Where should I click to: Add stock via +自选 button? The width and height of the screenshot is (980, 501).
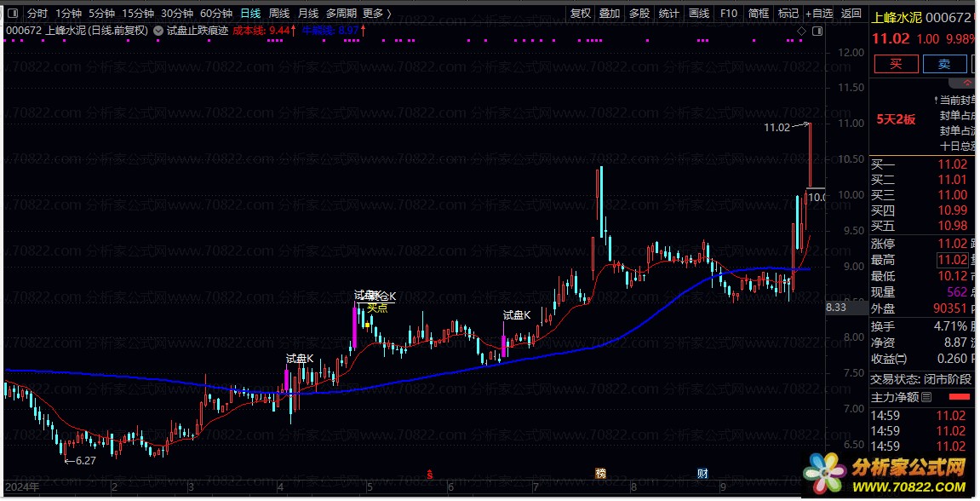coord(819,14)
